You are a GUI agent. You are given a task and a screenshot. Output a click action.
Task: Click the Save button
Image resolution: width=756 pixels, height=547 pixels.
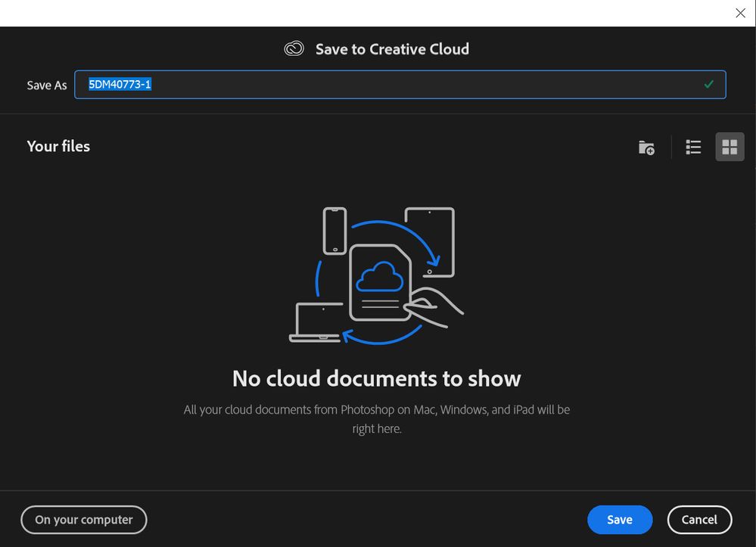[620, 520]
